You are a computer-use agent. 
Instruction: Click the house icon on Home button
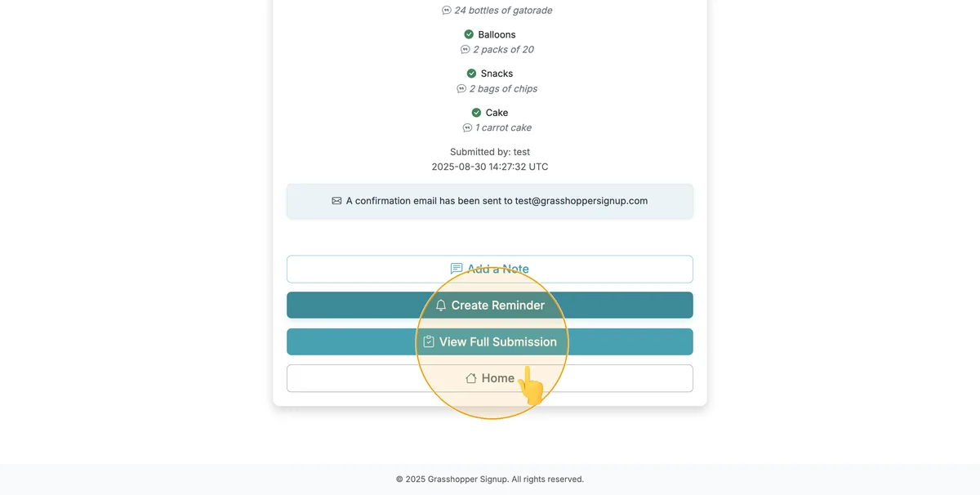click(x=471, y=378)
